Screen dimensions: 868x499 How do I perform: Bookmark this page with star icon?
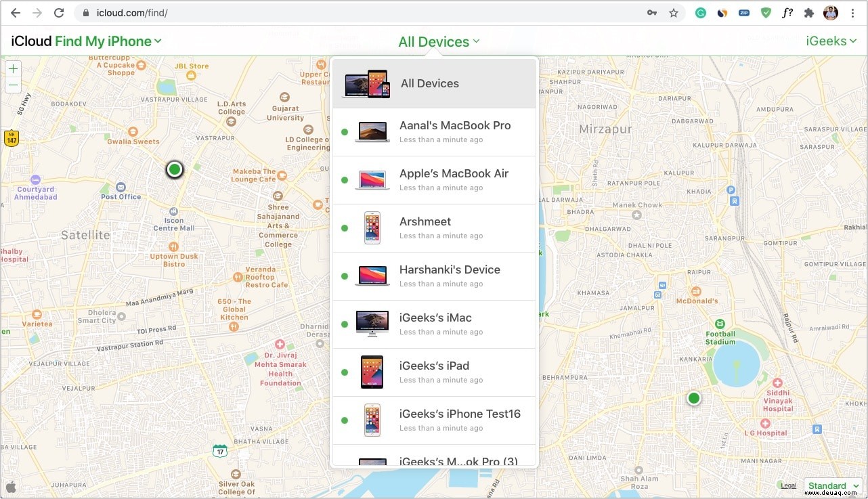pos(673,13)
